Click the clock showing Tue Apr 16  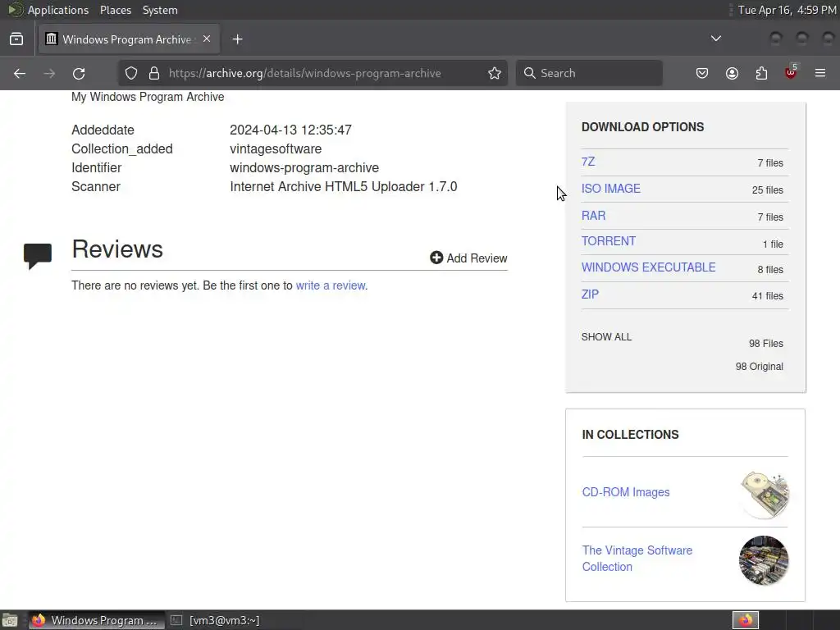(x=787, y=10)
